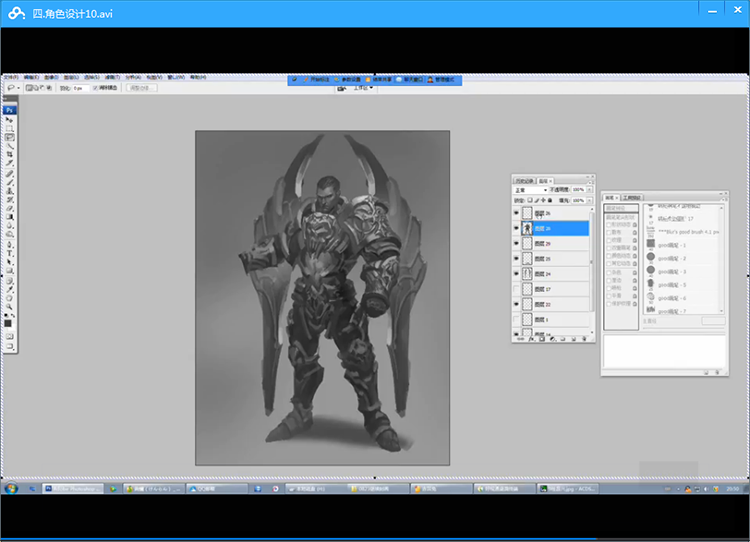Select the Dodge tool
The image size is (750, 542).
9,234
